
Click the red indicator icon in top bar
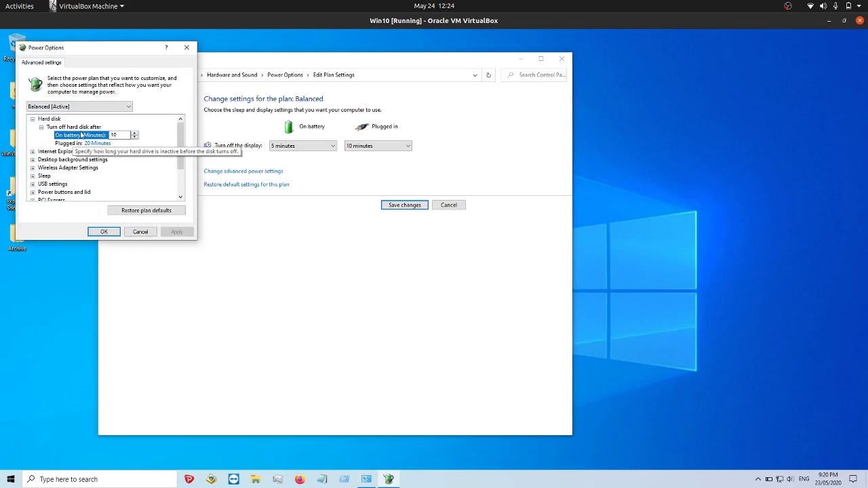tap(788, 6)
